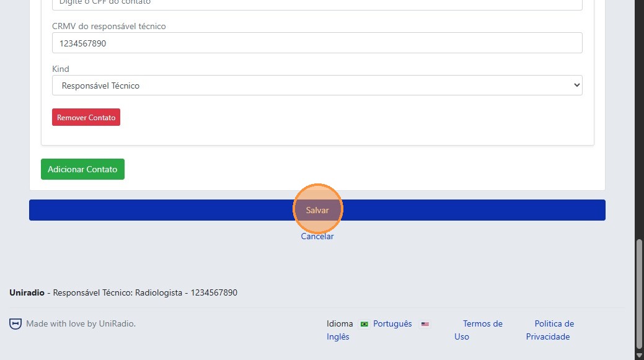Viewport: 644px width, 360px height.
Task: Click the United States flag icon
Action: [x=425, y=324]
